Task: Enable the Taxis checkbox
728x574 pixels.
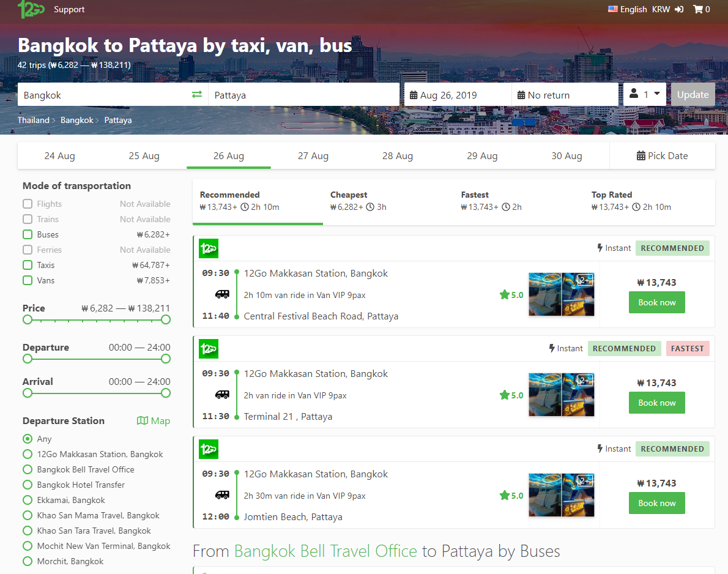Action: click(x=28, y=265)
